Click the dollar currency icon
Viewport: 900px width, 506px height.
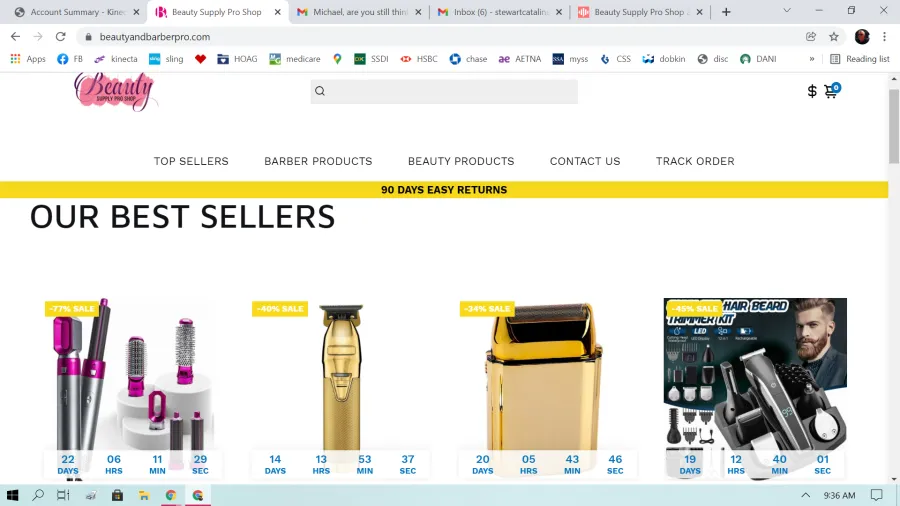click(x=812, y=91)
